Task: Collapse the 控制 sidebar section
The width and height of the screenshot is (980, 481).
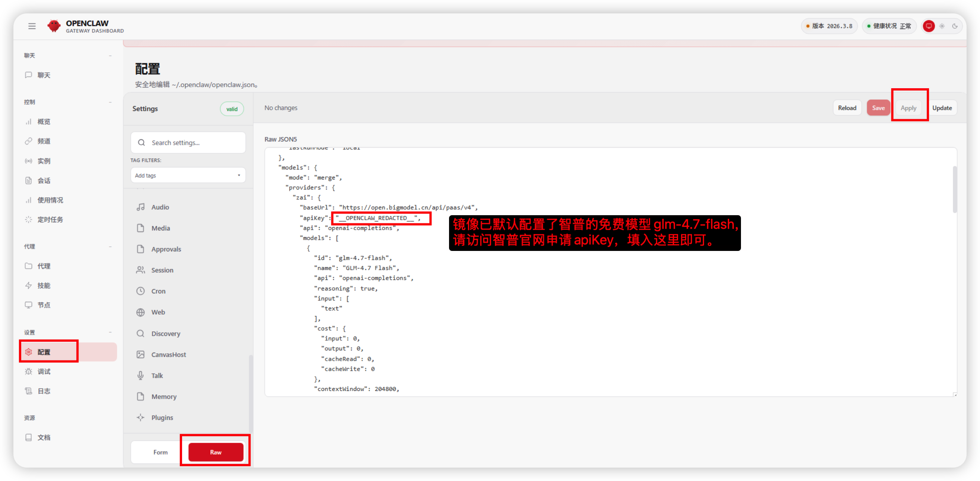Action: (110, 102)
